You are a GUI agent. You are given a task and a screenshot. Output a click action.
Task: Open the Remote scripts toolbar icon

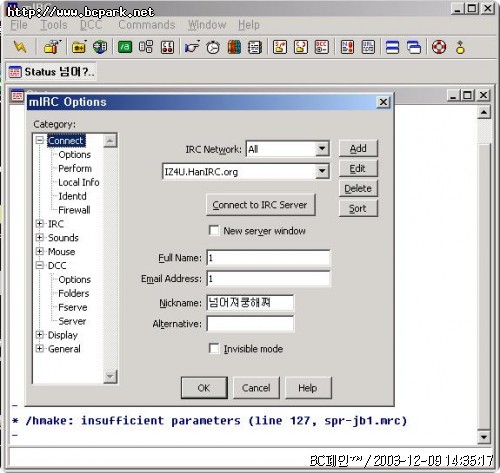167,47
